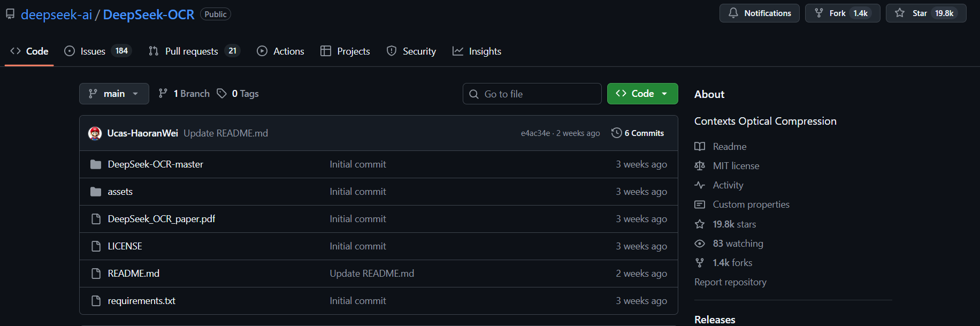Click the book icon next to Readme
Image resolution: width=980 pixels, height=326 pixels.
coord(700,147)
